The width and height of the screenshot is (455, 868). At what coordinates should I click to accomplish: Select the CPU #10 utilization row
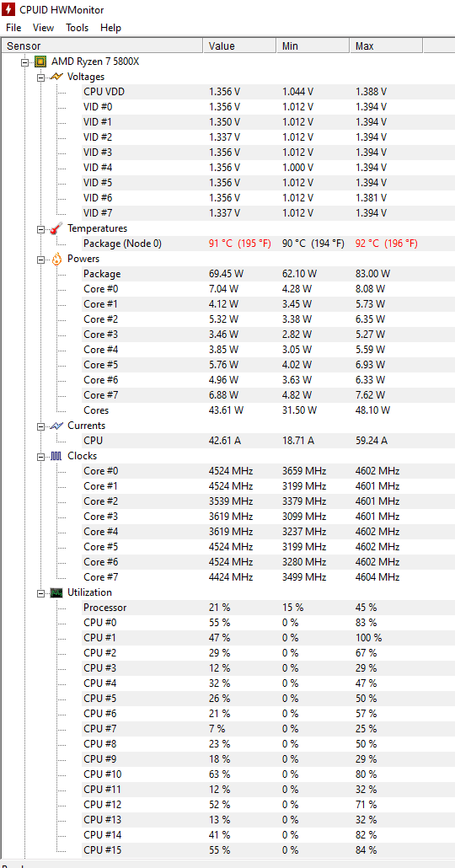click(x=268, y=774)
